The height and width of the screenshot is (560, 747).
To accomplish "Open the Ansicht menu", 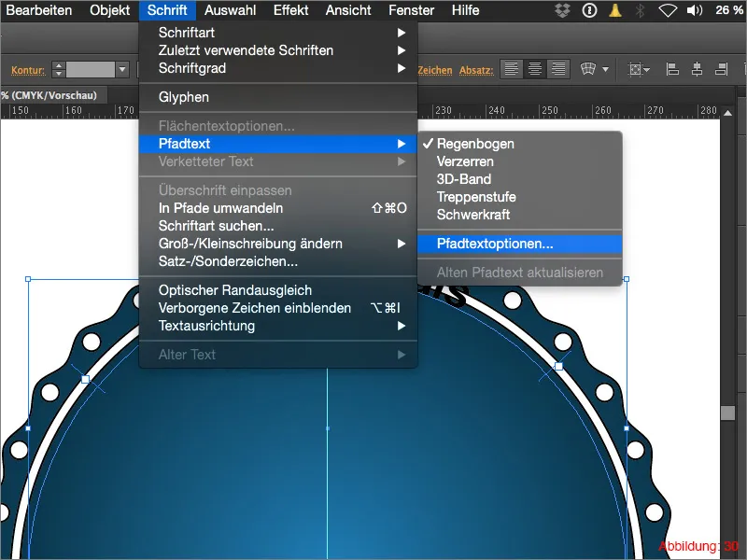I will coord(348,10).
